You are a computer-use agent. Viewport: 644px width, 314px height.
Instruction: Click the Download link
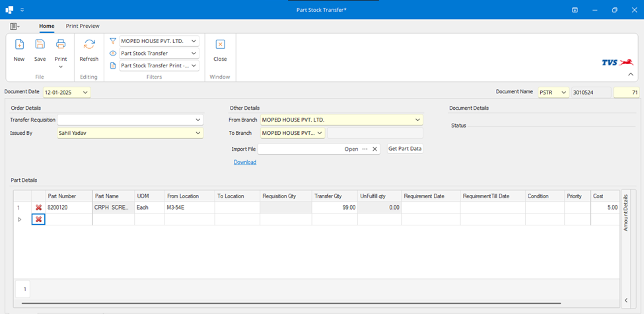point(245,162)
